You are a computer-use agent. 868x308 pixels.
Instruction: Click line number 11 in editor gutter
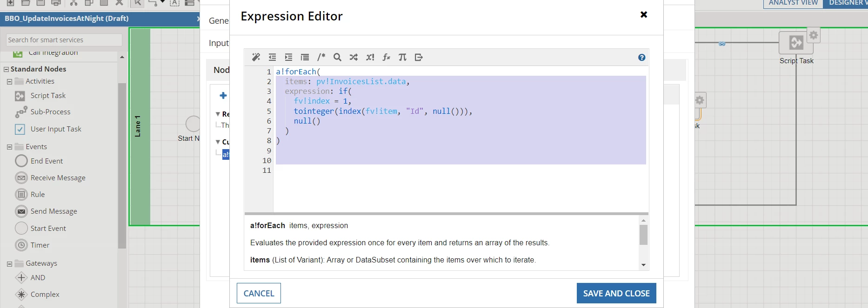[267, 170]
